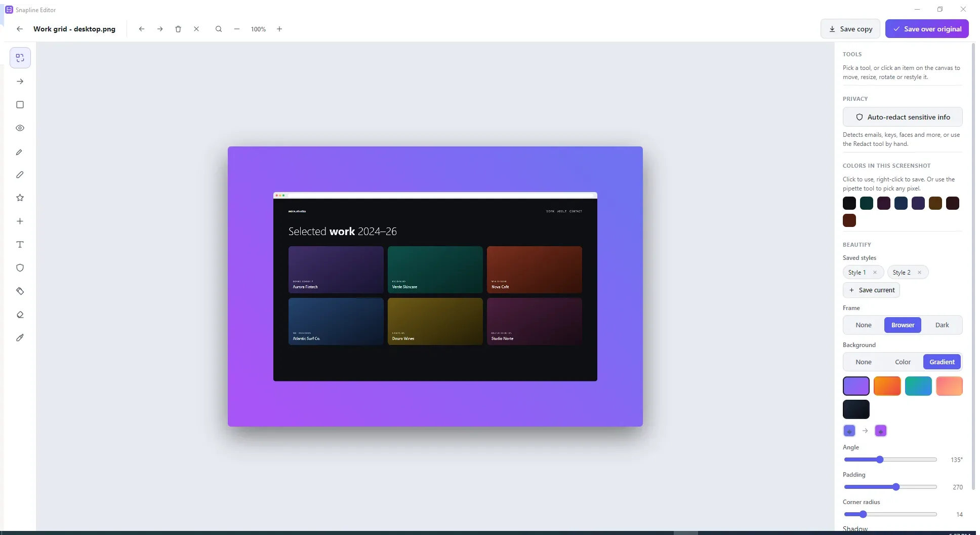Click the Padding slider handle

click(x=896, y=487)
